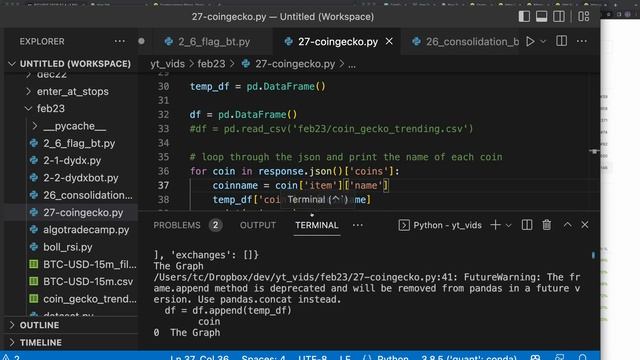Create a new terminal with plus
Image resolution: width=640 pixels, height=360 pixels.
496,225
